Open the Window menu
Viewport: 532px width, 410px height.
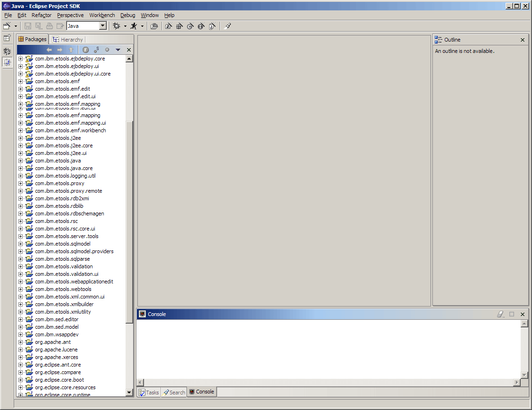click(150, 15)
